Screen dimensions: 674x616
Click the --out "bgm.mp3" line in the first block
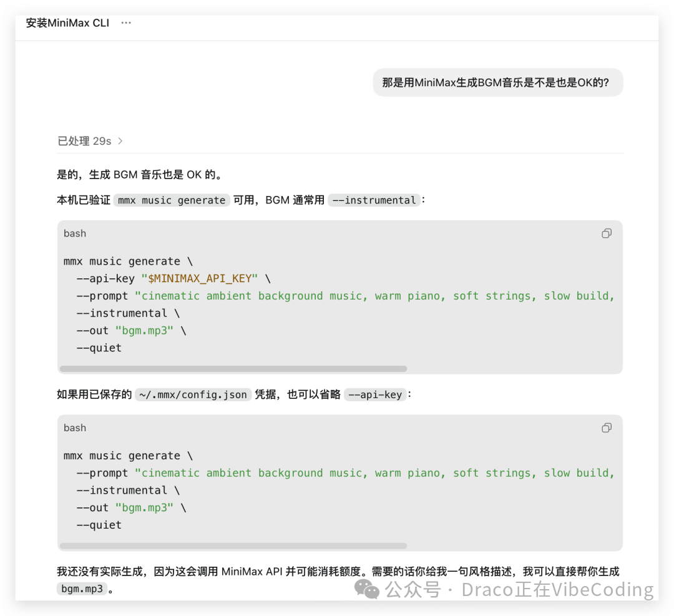coord(131,331)
